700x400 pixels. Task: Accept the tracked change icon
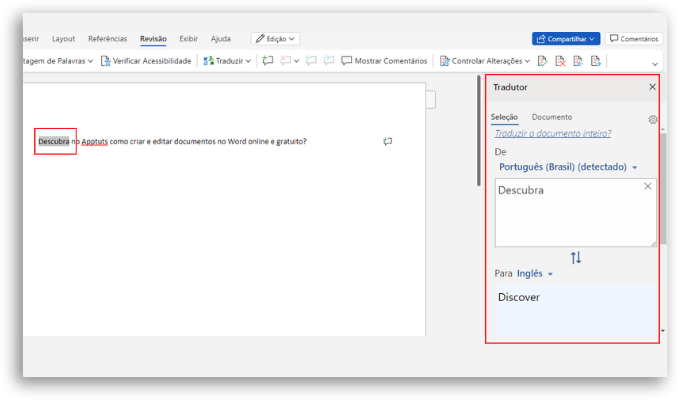542,61
